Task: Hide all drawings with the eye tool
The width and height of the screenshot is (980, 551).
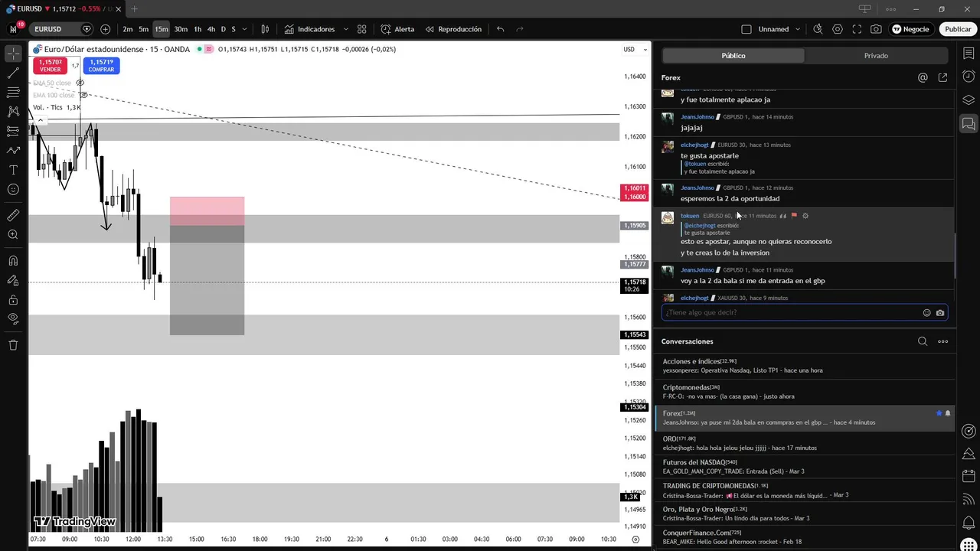Action: click(13, 319)
